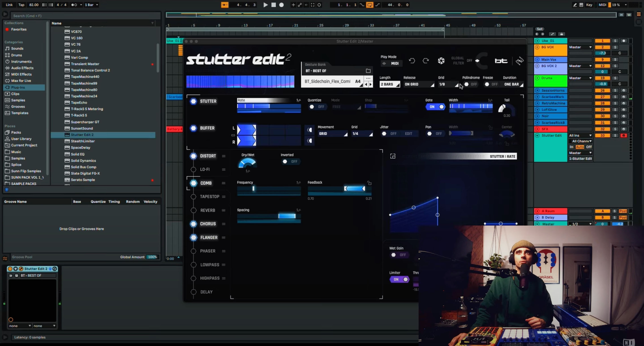Open the User Library place
This screenshot has width=644, height=346.
point(21,139)
